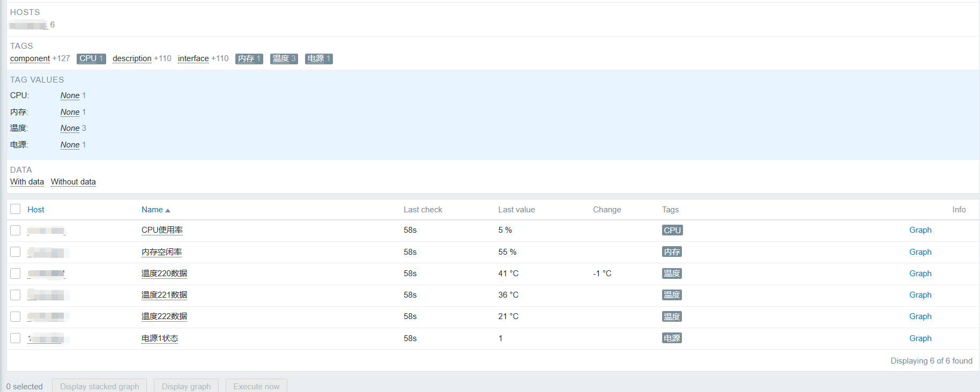
Task: Click the CPU tag filter badge
Action: (91, 58)
